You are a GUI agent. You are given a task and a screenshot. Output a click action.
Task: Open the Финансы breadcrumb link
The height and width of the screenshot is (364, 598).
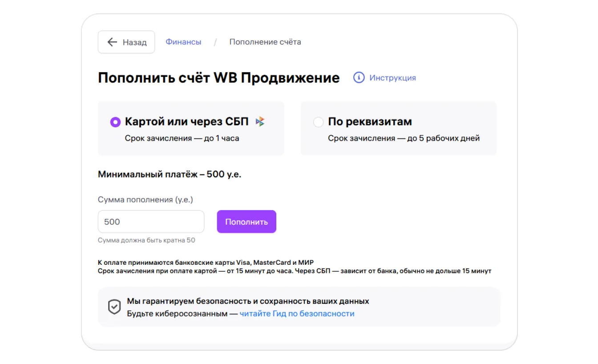point(183,42)
